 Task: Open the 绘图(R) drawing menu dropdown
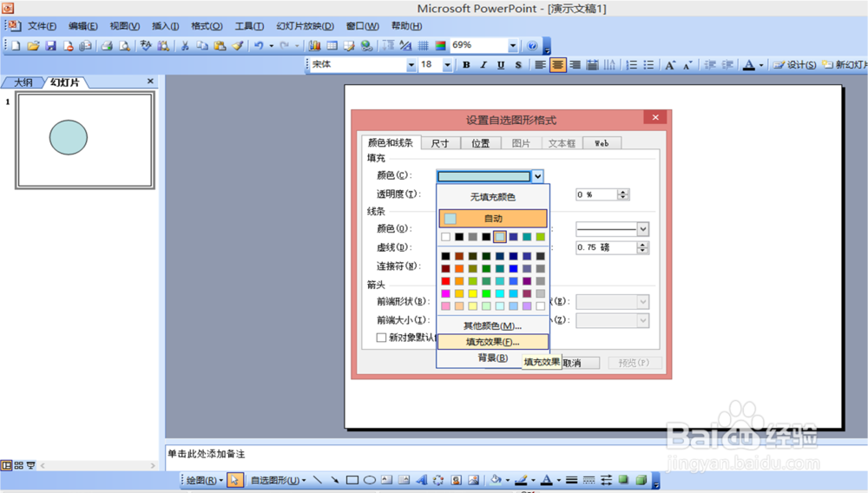pos(205,480)
